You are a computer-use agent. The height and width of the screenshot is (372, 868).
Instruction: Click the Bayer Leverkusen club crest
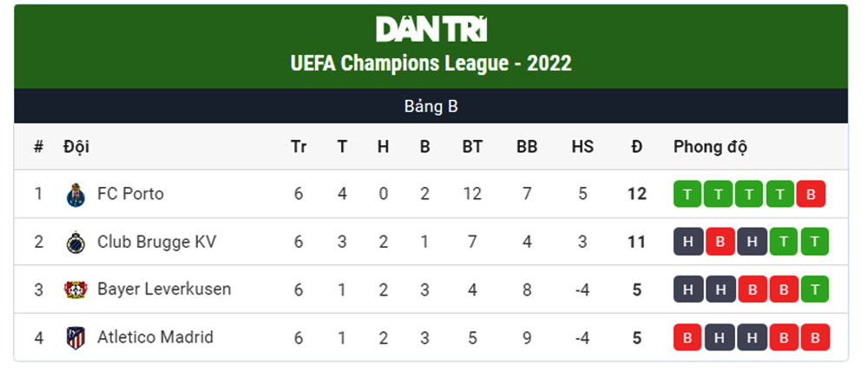pos(76,290)
